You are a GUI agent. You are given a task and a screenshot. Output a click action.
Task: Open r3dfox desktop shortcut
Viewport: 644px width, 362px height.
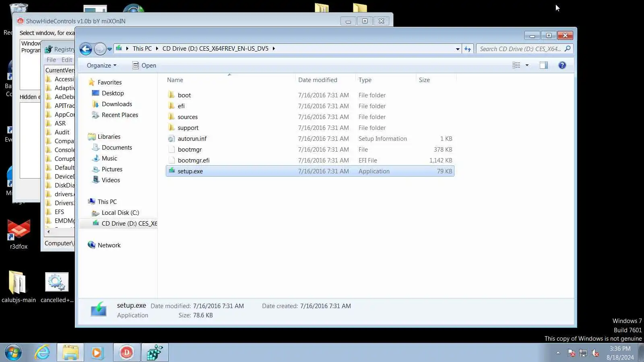(19, 234)
